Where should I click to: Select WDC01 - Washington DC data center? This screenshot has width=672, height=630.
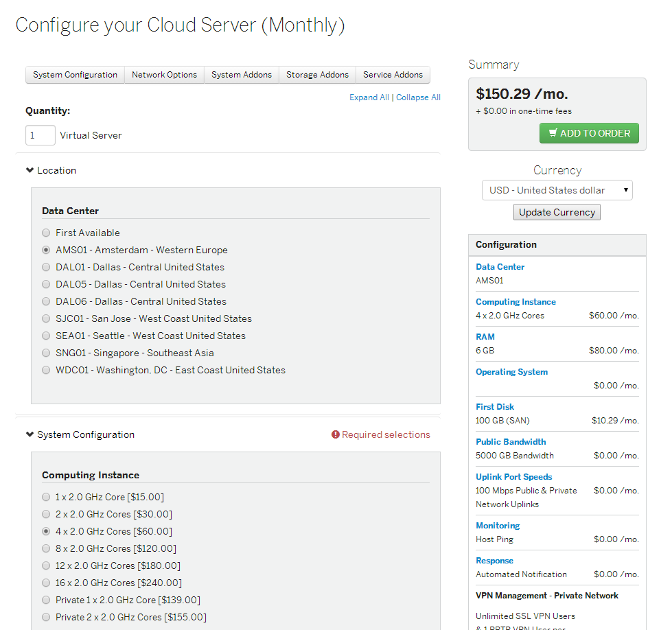pyautogui.click(x=45, y=370)
